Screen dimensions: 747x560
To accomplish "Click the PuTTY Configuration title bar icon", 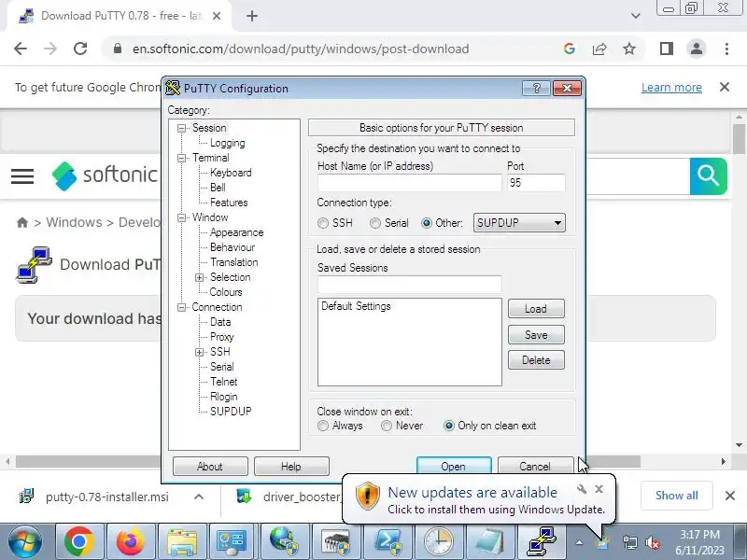I will tap(173, 88).
